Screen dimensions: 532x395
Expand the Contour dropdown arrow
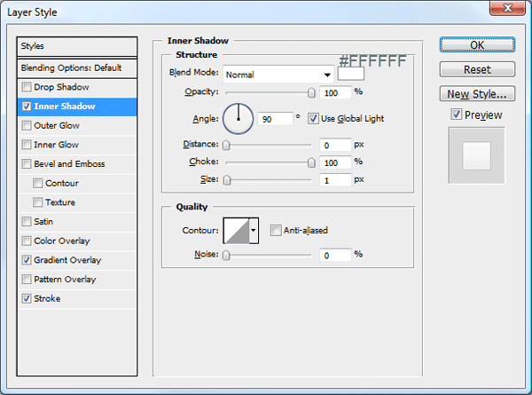pos(254,231)
